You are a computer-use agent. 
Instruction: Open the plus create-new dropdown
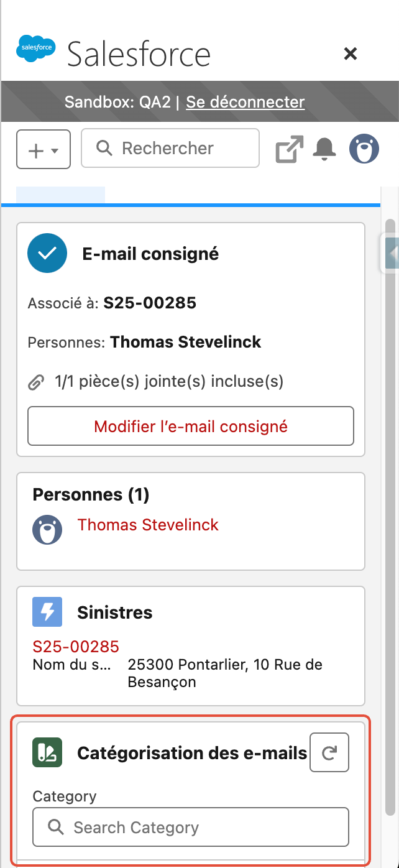[x=44, y=149]
